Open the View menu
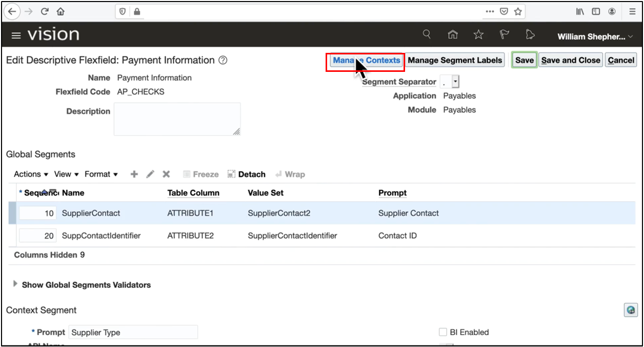Image resolution: width=644 pixels, height=347 pixels. coord(67,174)
